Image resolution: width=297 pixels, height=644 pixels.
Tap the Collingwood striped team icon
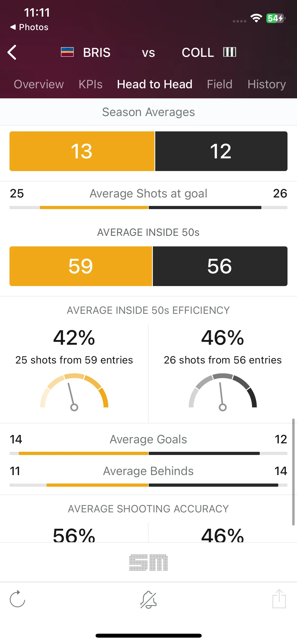(x=230, y=52)
